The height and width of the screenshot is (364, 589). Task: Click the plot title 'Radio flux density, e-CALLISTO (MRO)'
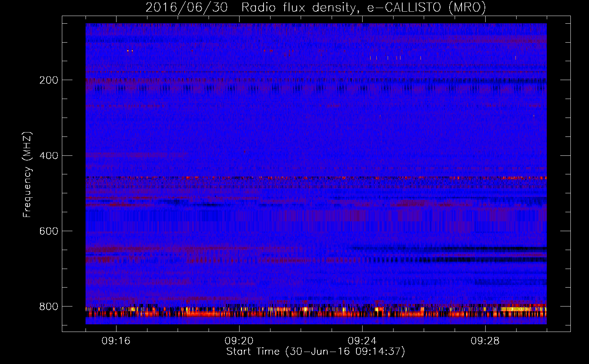pyautogui.click(x=364, y=7)
